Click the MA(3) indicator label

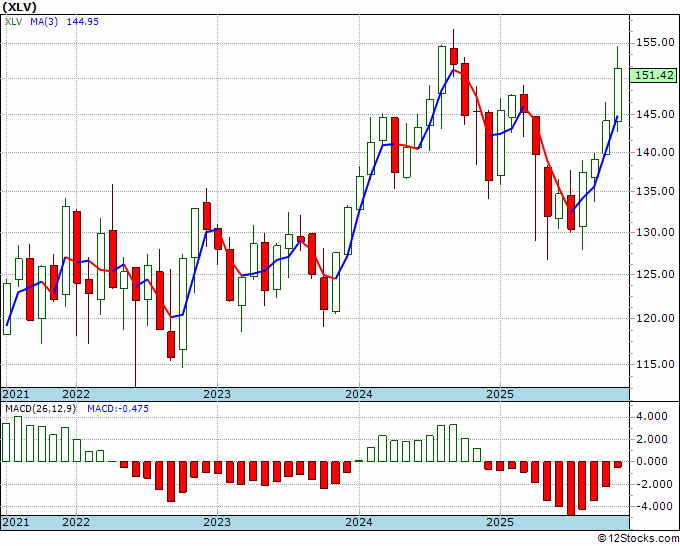(44, 21)
